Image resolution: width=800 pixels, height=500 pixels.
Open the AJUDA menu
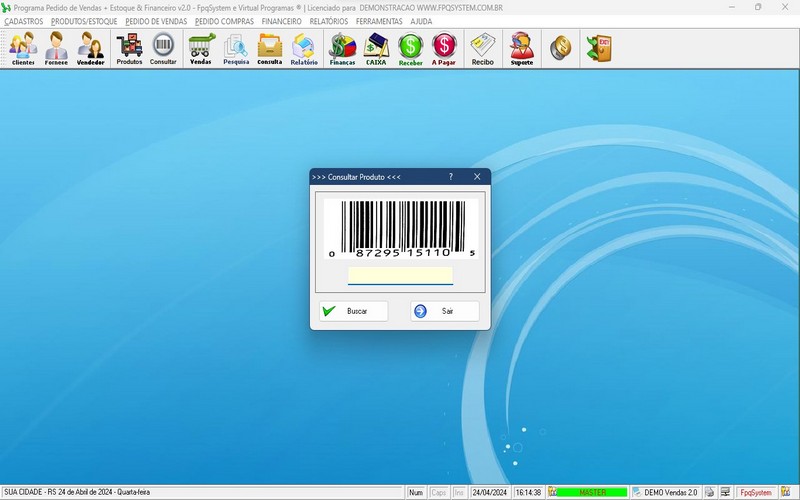421,21
